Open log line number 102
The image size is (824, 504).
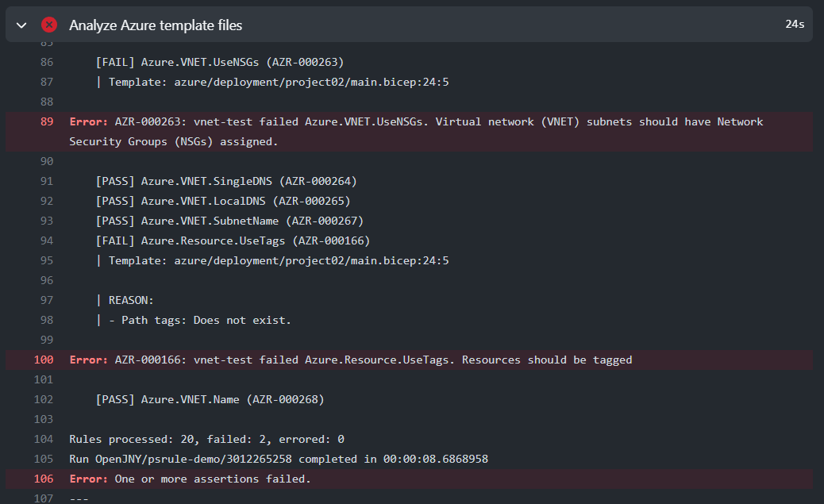click(x=44, y=399)
